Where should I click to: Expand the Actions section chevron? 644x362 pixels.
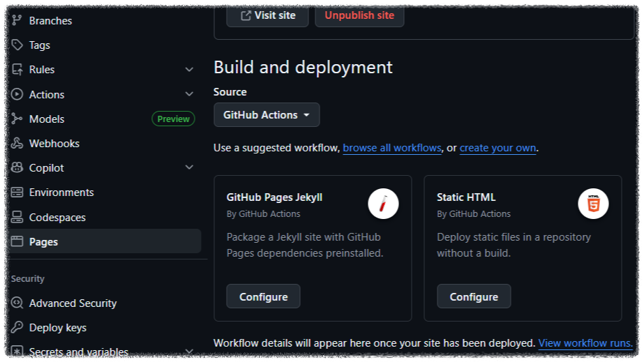189,94
